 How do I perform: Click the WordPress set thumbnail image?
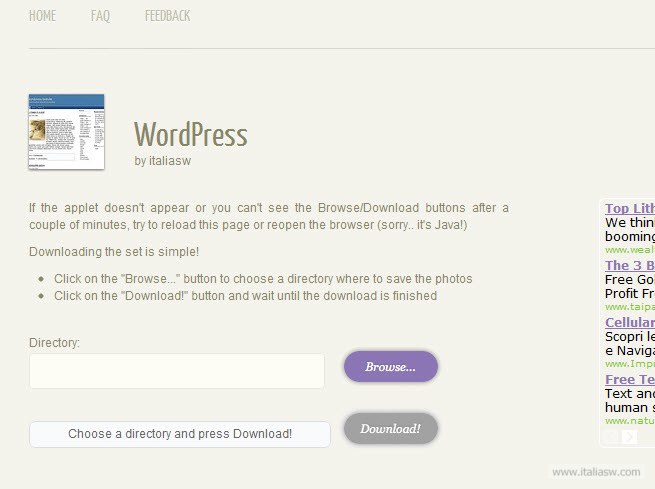(66, 132)
